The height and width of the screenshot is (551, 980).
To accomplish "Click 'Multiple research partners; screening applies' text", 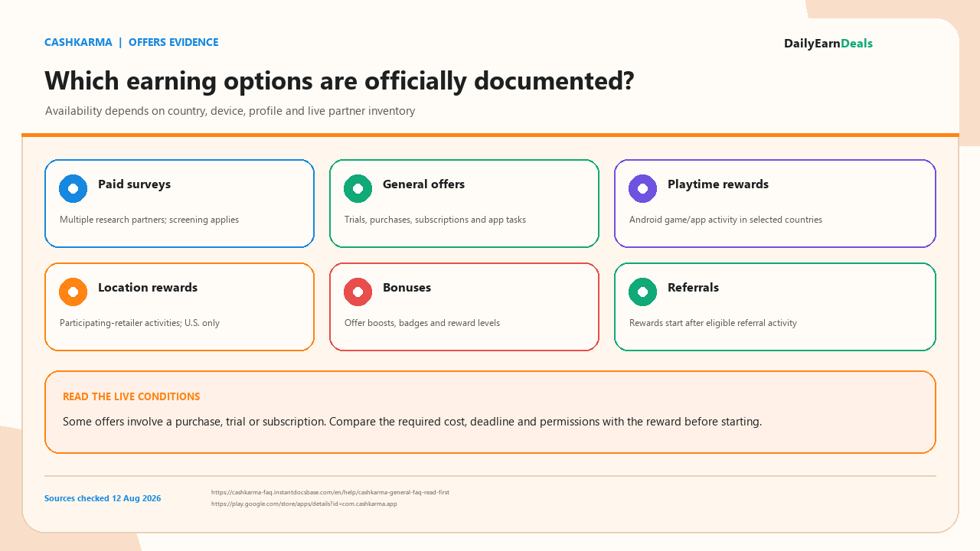I will point(149,220).
